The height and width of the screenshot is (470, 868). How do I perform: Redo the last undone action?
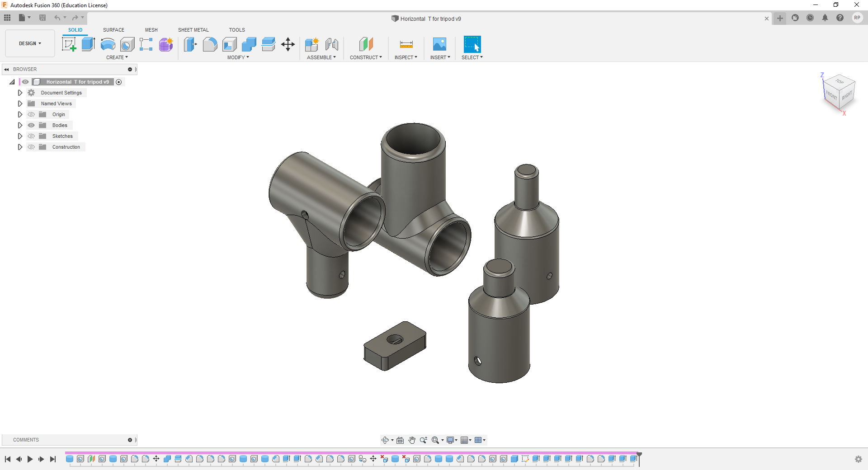pyautogui.click(x=75, y=18)
